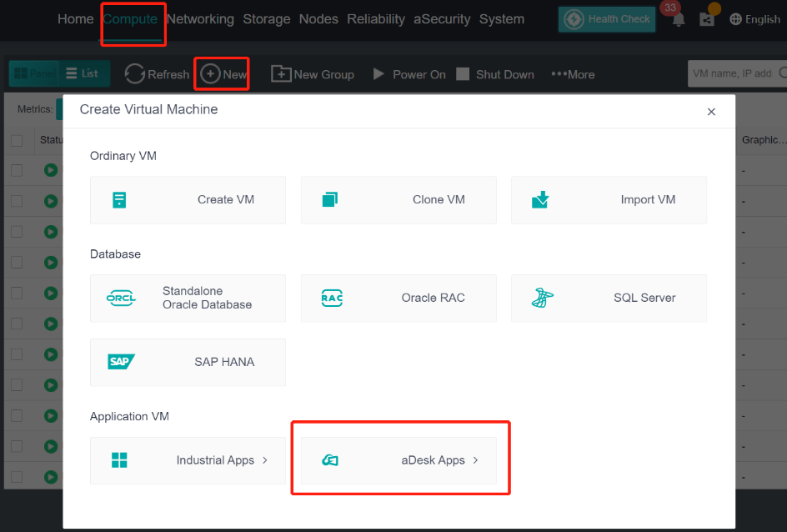Image resolution: width=787 pixels, height=532 pixels.
Task: Tick the last VM row checkbox
Action: coord(17,477)
